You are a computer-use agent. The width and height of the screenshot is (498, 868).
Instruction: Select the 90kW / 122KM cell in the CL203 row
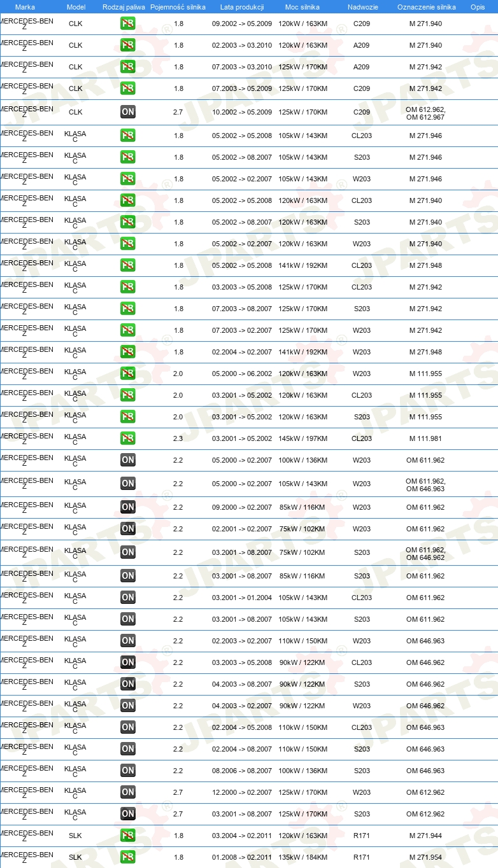[302, 662]
